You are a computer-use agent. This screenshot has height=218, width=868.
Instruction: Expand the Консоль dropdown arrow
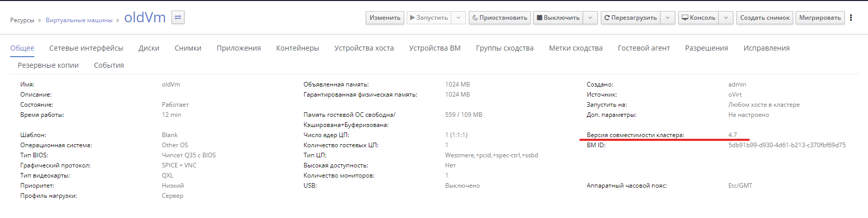click(x=726, y=18)
